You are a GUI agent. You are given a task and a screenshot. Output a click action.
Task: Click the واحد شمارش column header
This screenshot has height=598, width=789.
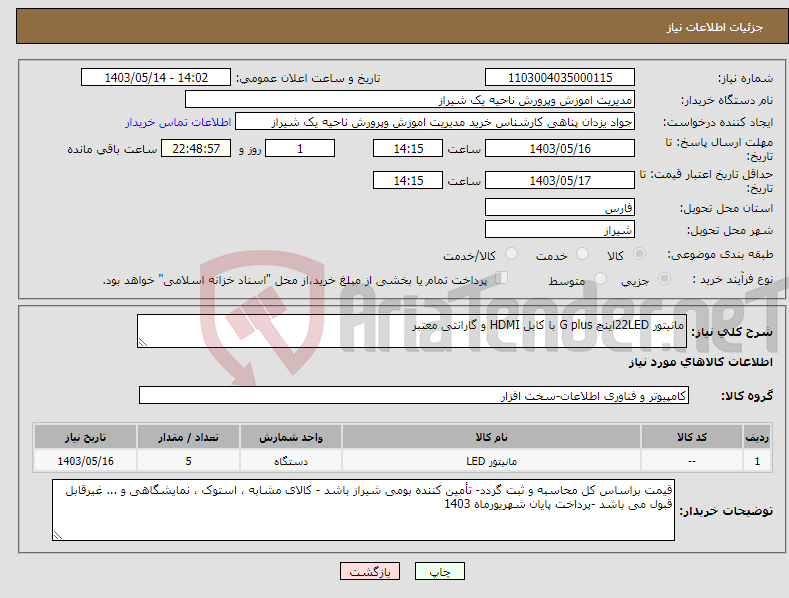click(x=290, y=437)
